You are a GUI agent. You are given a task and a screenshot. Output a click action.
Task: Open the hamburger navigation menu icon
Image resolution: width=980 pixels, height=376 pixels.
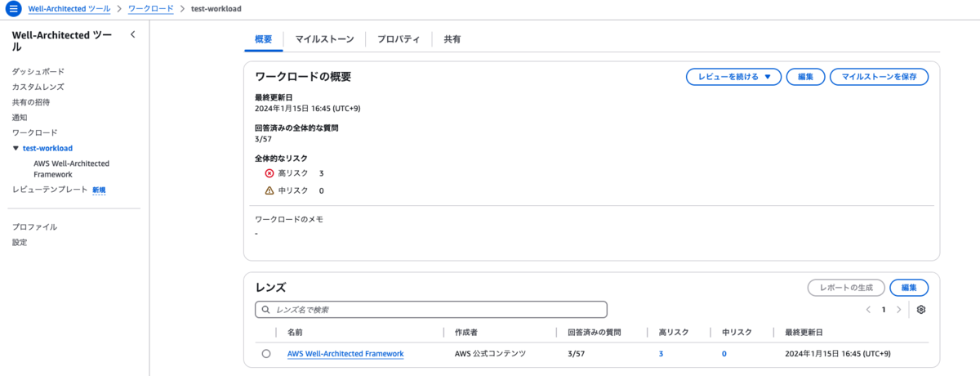coord(13,8)
